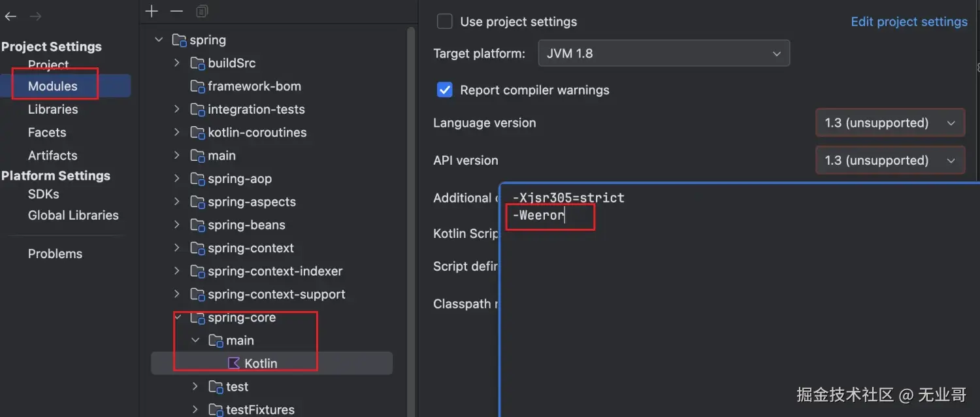980x417 pixels.
Task: Uncheck Report compiler warnings
Action: coord(445,90)
